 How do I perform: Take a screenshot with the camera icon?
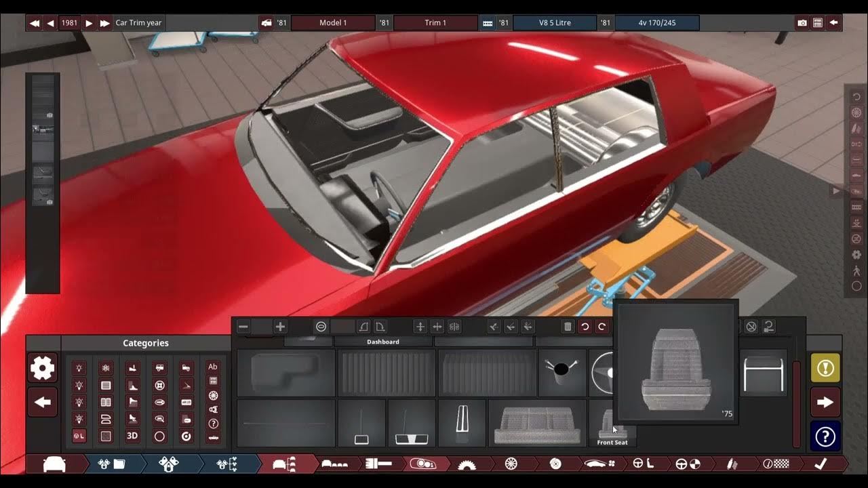coord(802,22)
